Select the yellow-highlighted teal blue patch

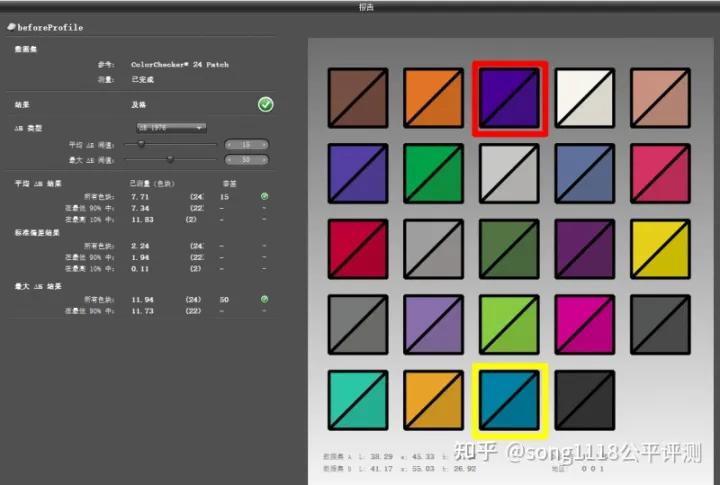(510, 400)
